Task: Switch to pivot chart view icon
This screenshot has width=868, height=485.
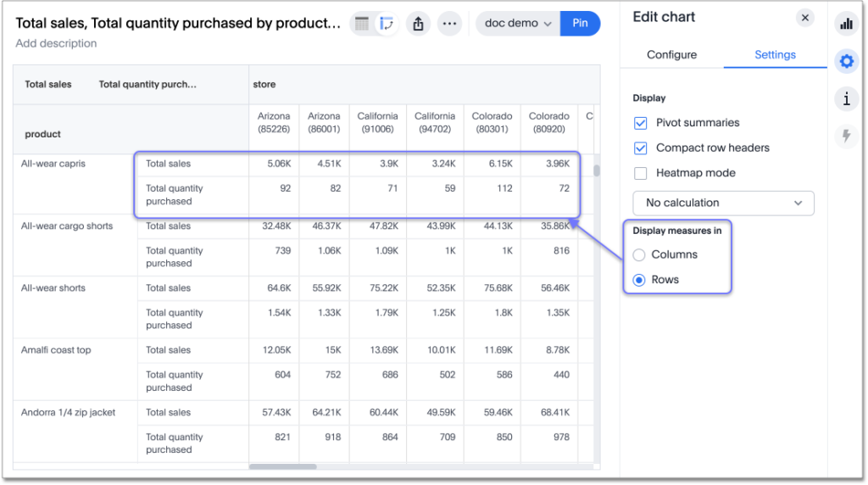Action: point(387,23)
